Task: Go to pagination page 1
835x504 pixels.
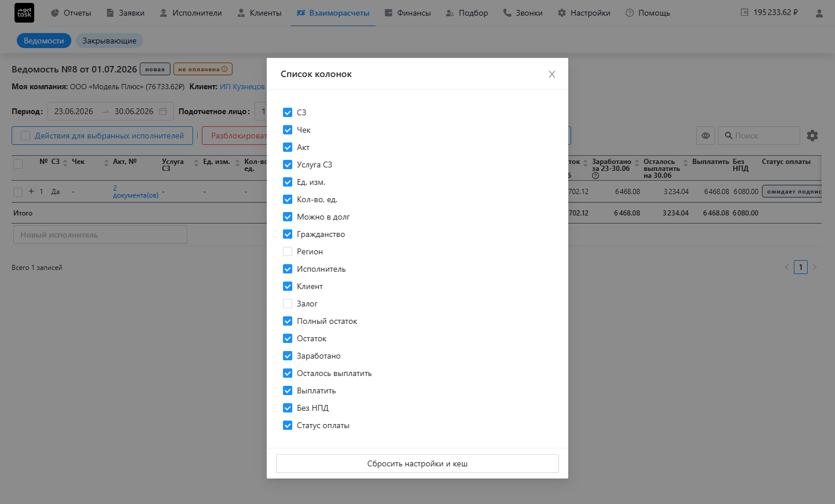Action: coord(801,267)
